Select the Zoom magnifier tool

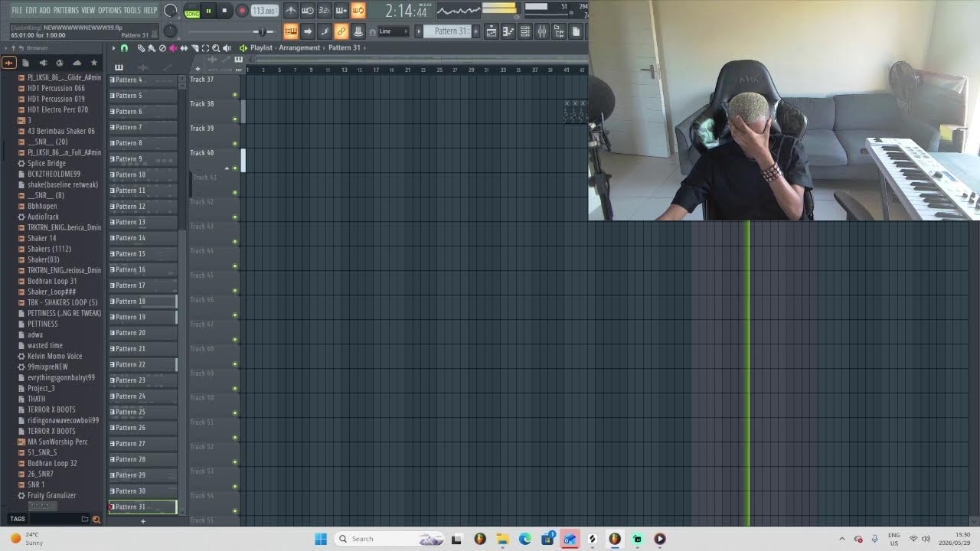click(x=216, y=47)
